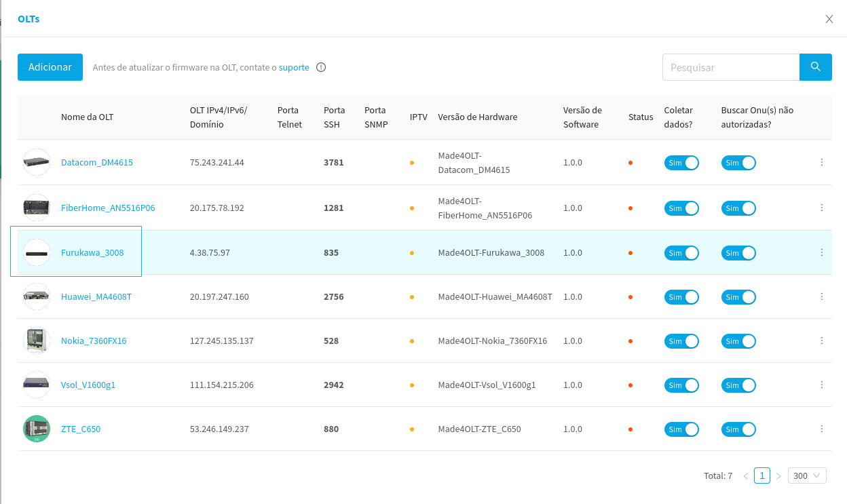This screenshot has width=847, height=504.
Task: Open the three-dot menu for Datacom_DM4615
Action: pyautogui.click(x=821, y=162)
